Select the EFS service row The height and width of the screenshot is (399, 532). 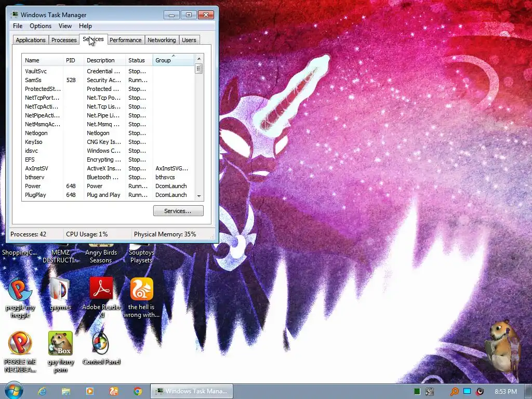(x=108, y=159)
